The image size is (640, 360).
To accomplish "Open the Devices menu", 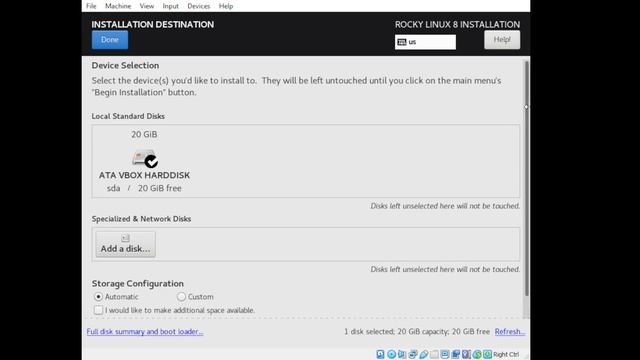I will point(198,6).
